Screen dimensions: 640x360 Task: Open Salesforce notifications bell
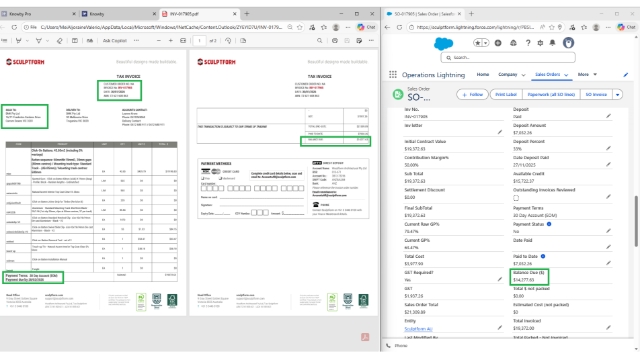[552, 43]
